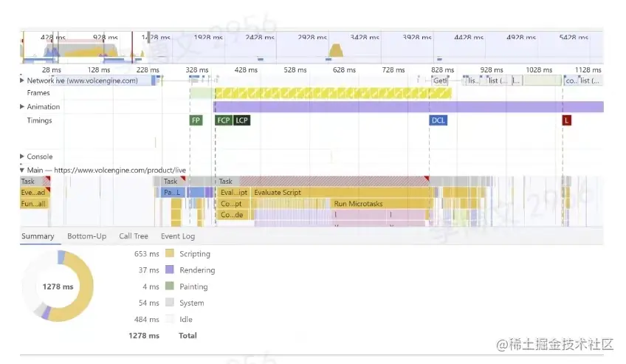
Task: Click the Rendering color swatch
Action: [170, 269]
